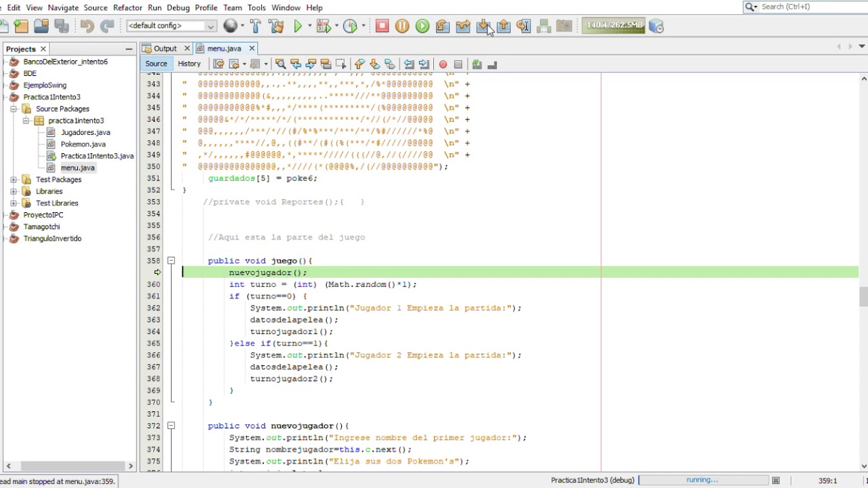Collapse the juego() method fold
868x488 pixels.
[171, 261]
